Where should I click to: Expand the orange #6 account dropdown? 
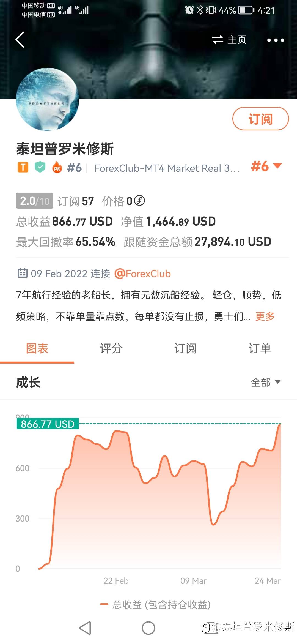(266, 166)
